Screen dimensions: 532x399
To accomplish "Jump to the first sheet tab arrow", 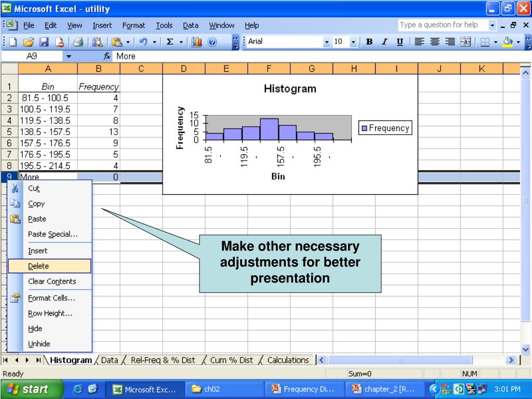I will click(x=5, y=360).
